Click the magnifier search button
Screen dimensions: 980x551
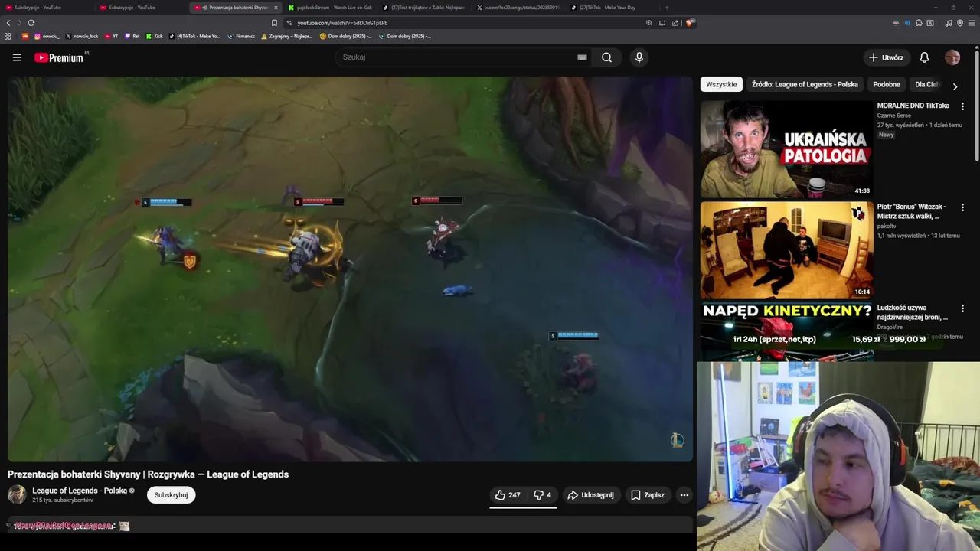point(606,57)
